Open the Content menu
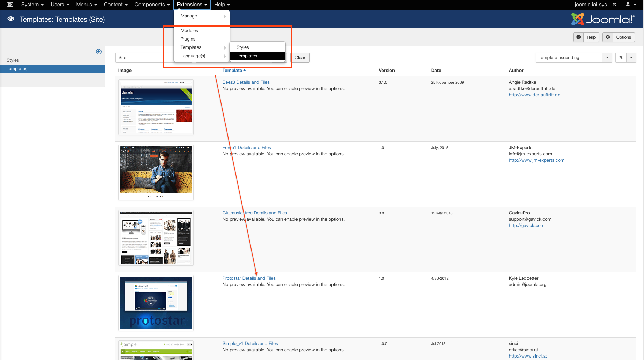This screenshot has width=644, height=360. [x=115, y=5]
